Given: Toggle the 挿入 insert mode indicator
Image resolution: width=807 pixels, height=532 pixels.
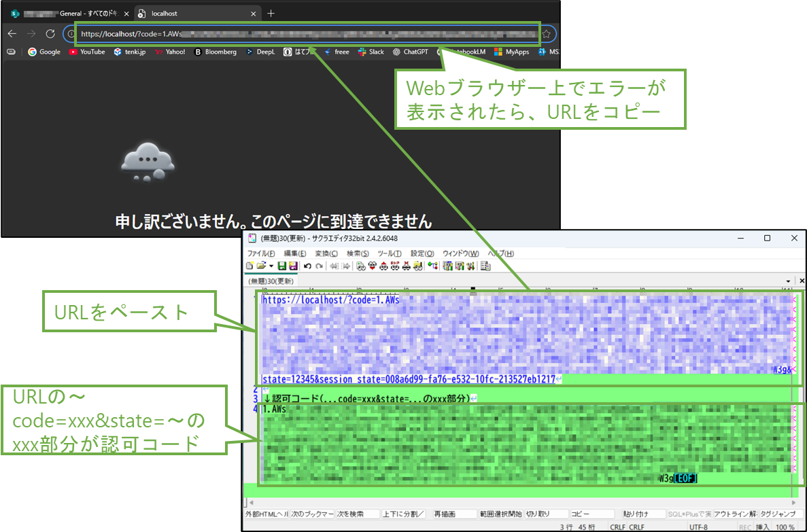Looking at the screenshot, I should pyautogui.click(x=762, y=527).
